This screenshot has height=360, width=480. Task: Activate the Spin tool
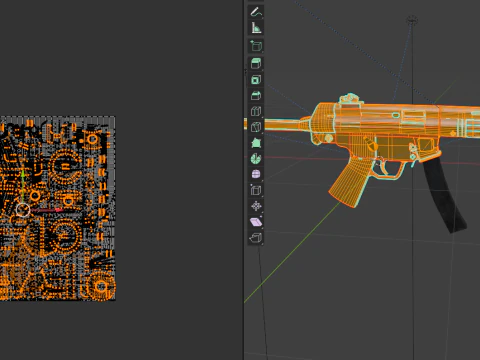pyautogui.click(x=256, y=159)
